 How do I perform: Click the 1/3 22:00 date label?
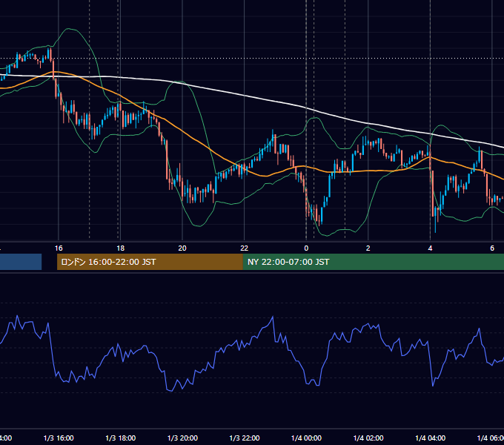click(x=245, y=438)
